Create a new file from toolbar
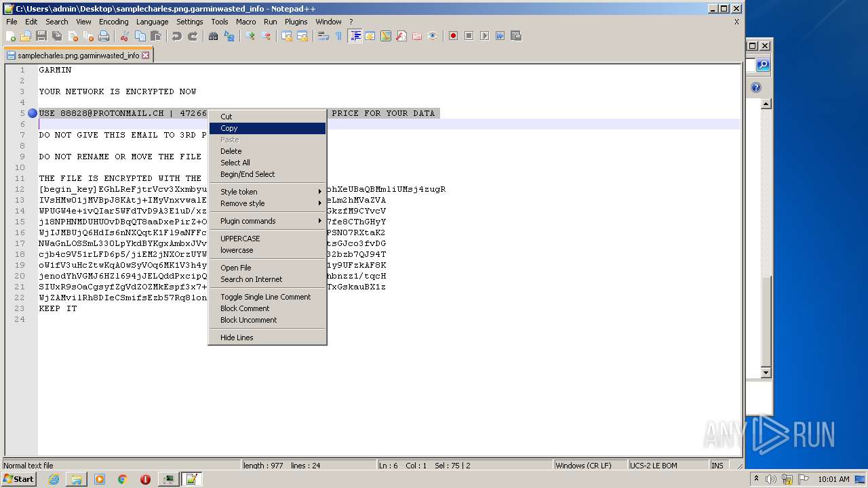868x488 pixels. click(x=11, y=36)
